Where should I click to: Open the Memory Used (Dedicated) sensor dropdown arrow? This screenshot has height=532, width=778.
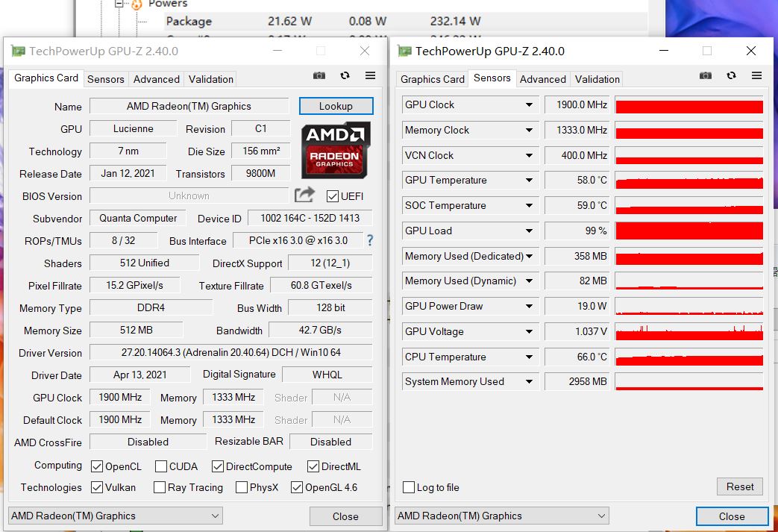(530, 256)
